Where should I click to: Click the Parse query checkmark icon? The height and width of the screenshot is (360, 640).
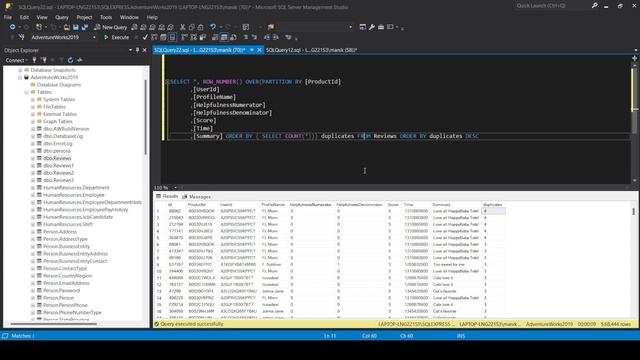coord(145,37)
